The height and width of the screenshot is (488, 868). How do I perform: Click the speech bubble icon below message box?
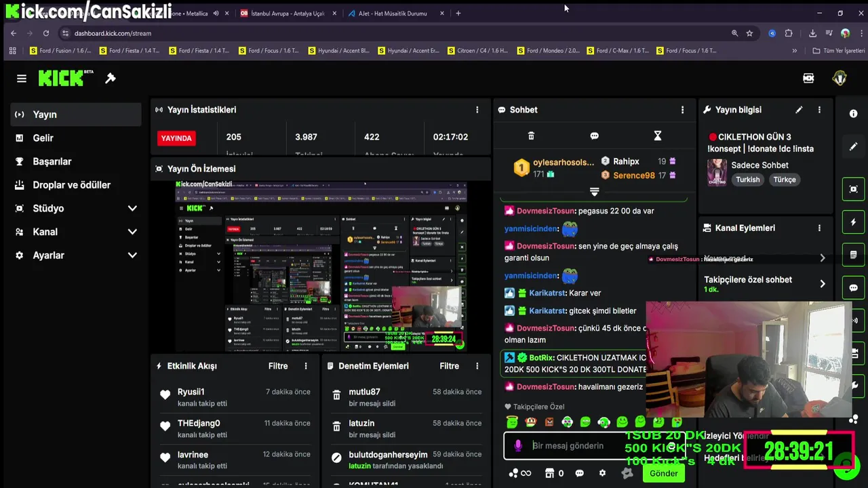[x=579, y=473]
